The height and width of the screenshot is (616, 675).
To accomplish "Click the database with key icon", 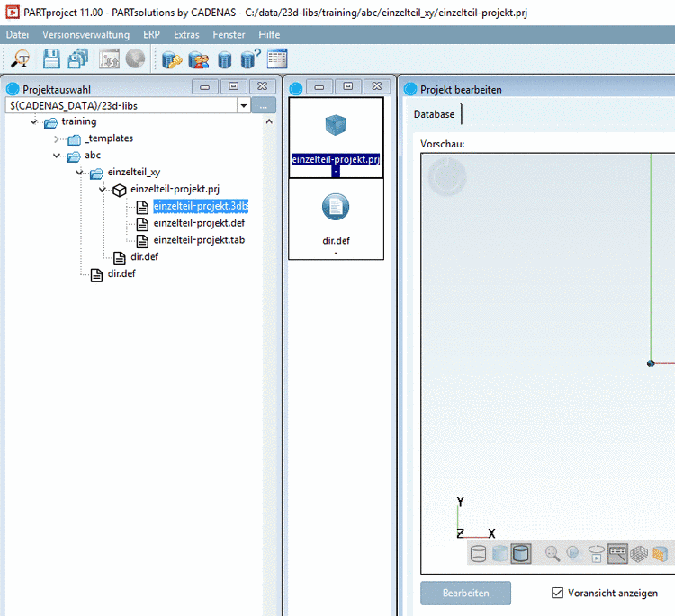I will 172,59.
